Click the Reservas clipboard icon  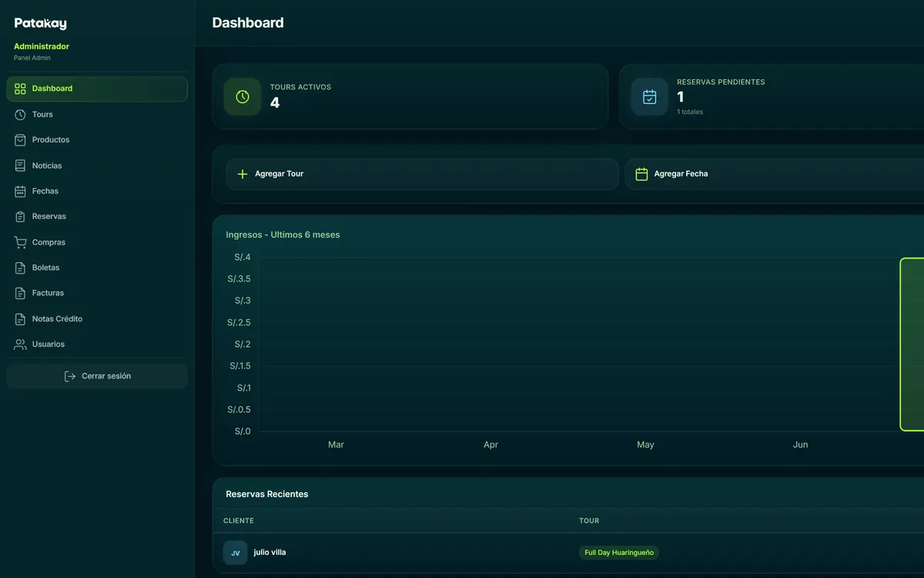(x=20, y=217)
